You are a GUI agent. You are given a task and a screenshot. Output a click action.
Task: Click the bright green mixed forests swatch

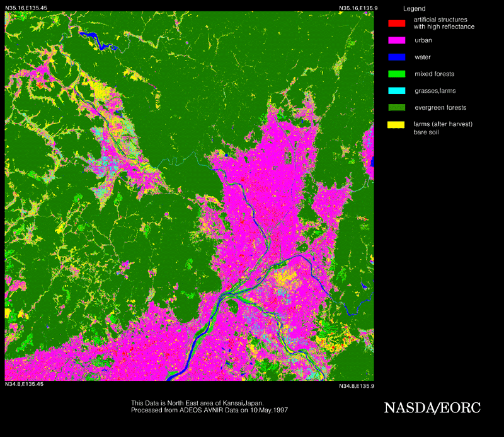click(x=397, y=74)
